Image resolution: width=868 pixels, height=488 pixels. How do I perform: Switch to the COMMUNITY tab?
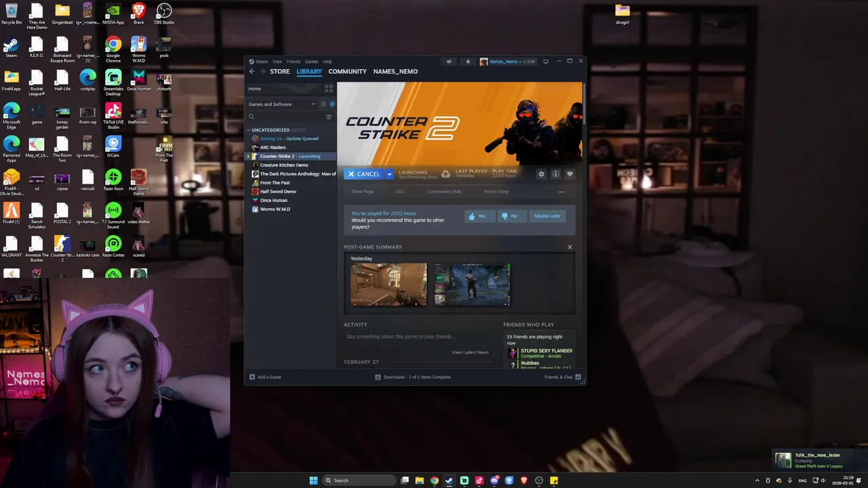(x=347, y=71)
